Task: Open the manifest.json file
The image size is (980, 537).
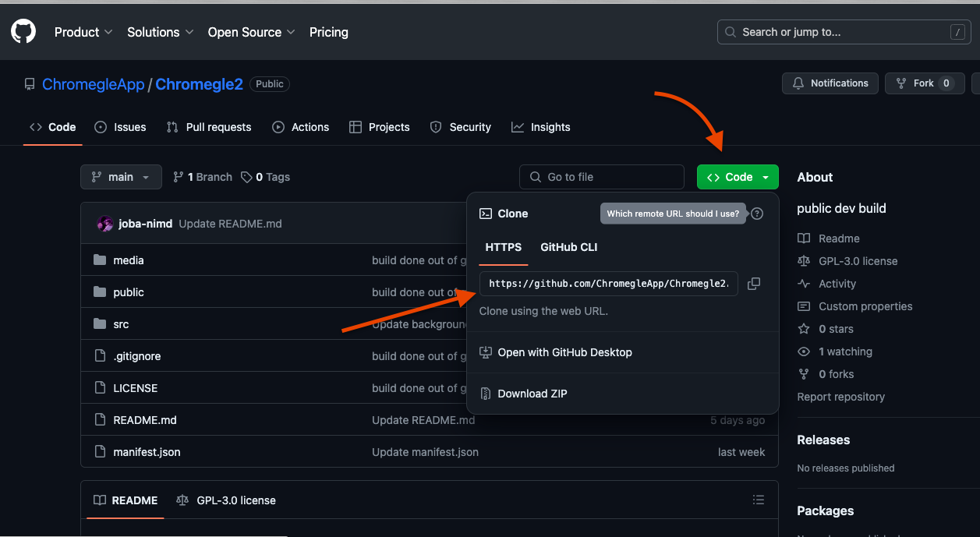Action: tap(147, 452)
